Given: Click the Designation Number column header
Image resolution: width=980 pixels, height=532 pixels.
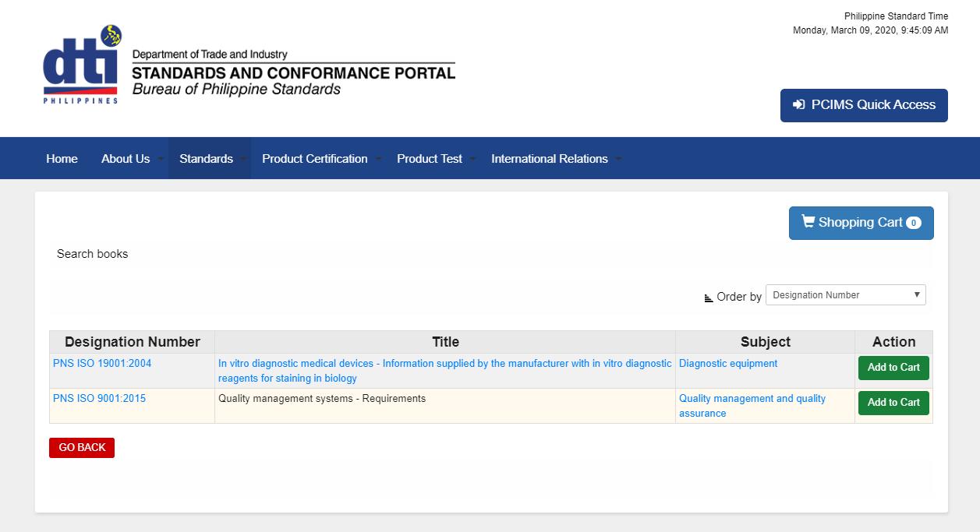Looking at the screenshot, I should 133,342.
